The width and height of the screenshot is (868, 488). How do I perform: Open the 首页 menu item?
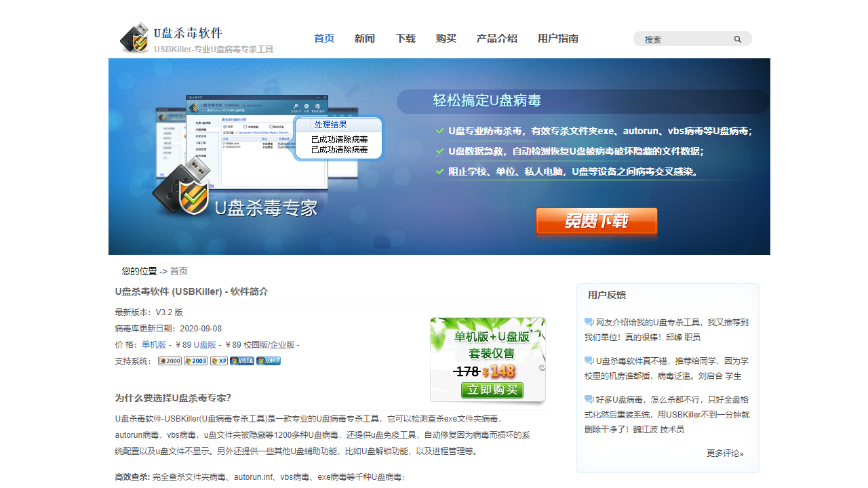click(x=323, y=39)
